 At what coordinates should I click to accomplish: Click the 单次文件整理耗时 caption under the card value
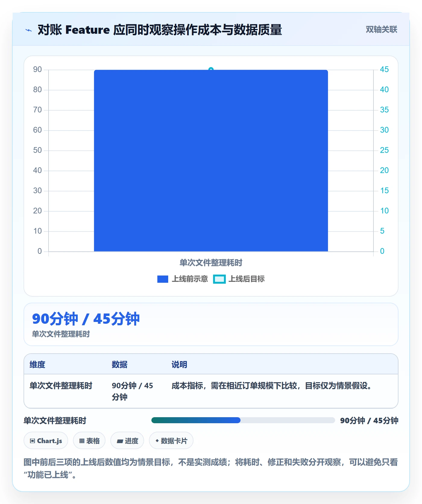pos(61,334)
